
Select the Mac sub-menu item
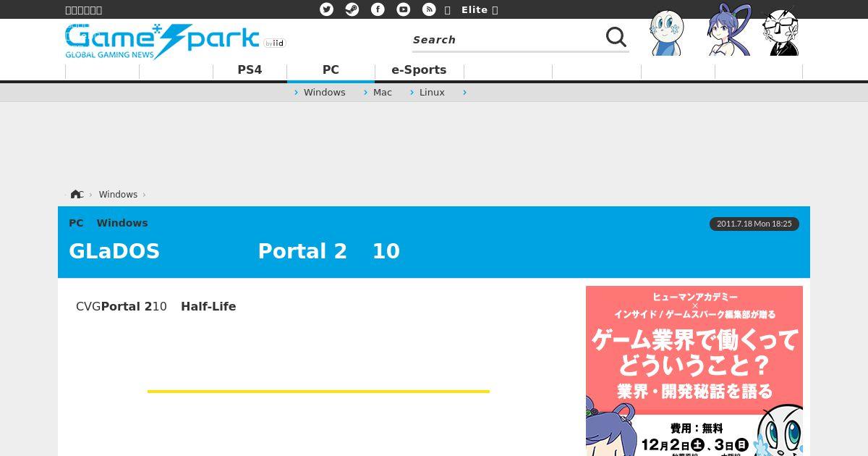pos(383,93)
